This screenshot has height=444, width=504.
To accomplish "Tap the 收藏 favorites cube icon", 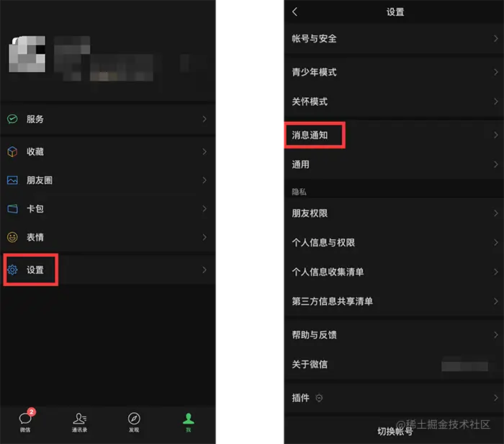I will click(x=12, y=151).
